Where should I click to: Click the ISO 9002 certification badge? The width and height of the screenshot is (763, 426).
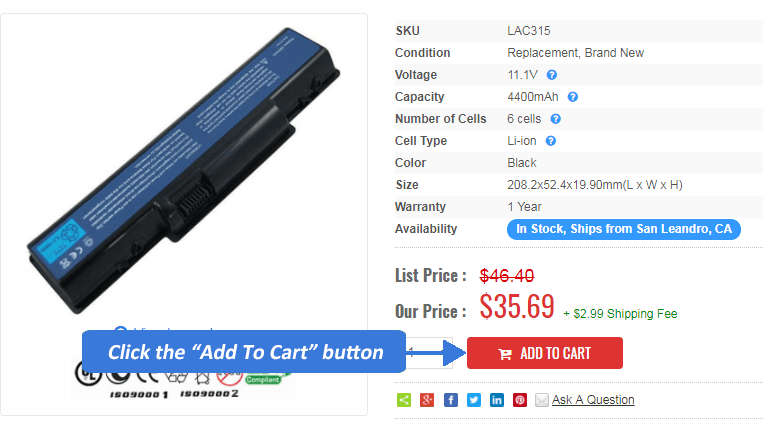click(209, 393)
